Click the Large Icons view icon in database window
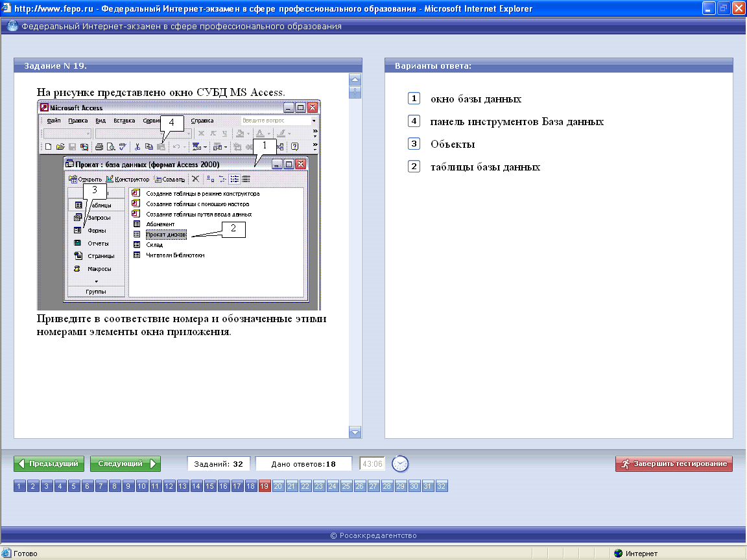747x560 pixels. (210, 179)
